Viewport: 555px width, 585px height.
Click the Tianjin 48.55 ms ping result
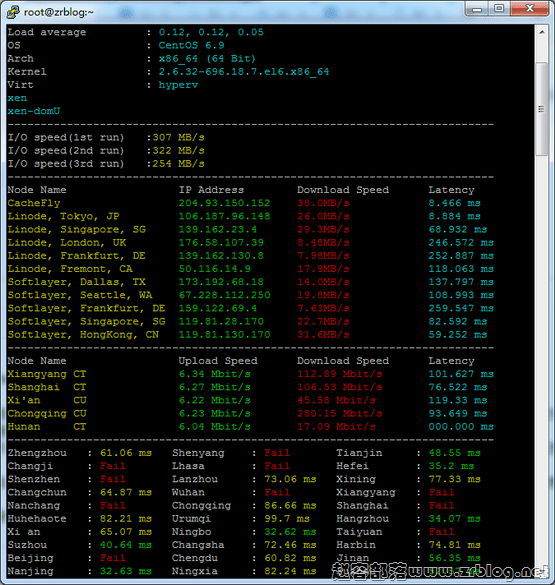pyautogui.click(x=455, y=453)
